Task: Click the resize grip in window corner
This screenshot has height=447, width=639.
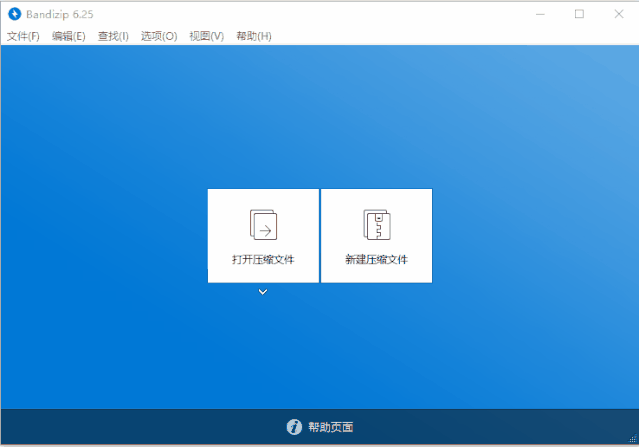Action: [x=633, y=439]
